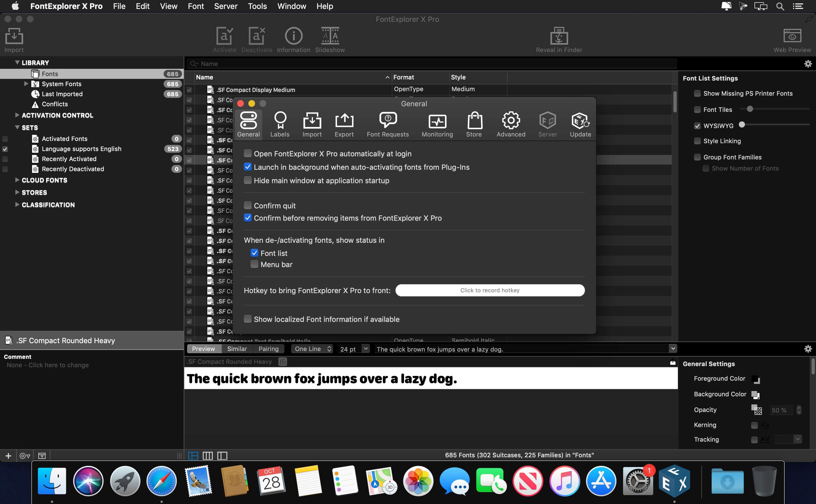The width and height of the screenshot is (816, 504).
Task: Sort the font list by Format column
Action: 420,77
